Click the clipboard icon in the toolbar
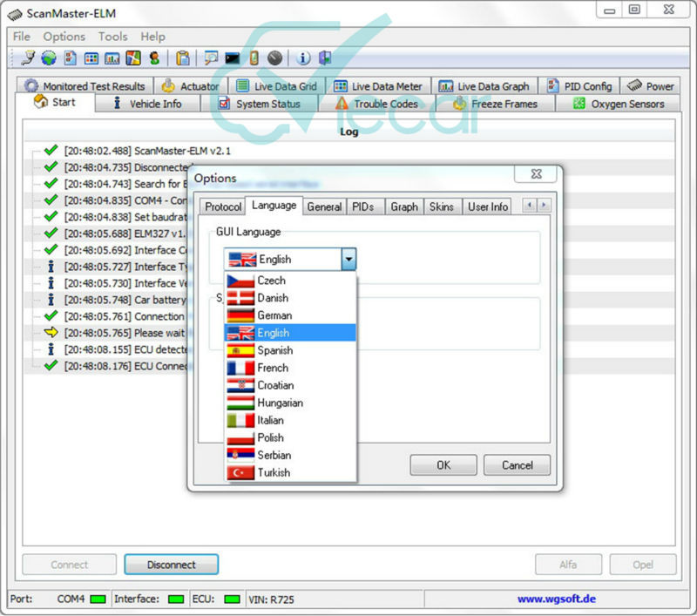697x616 pixels. [183, 58]
